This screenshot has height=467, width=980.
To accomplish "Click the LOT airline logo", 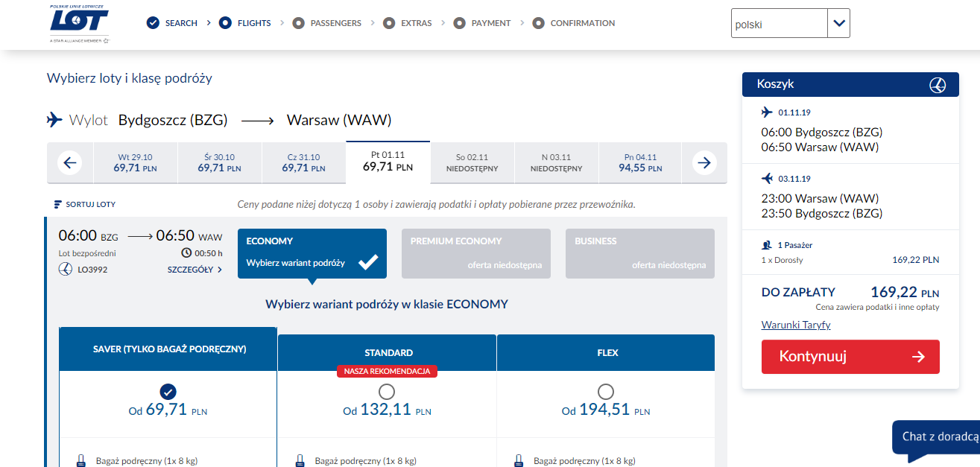I will point(80,23).
